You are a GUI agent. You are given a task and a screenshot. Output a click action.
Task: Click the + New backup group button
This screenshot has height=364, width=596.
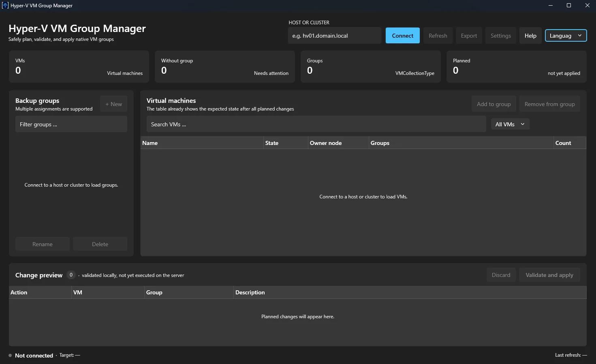[x=113, y=104]
